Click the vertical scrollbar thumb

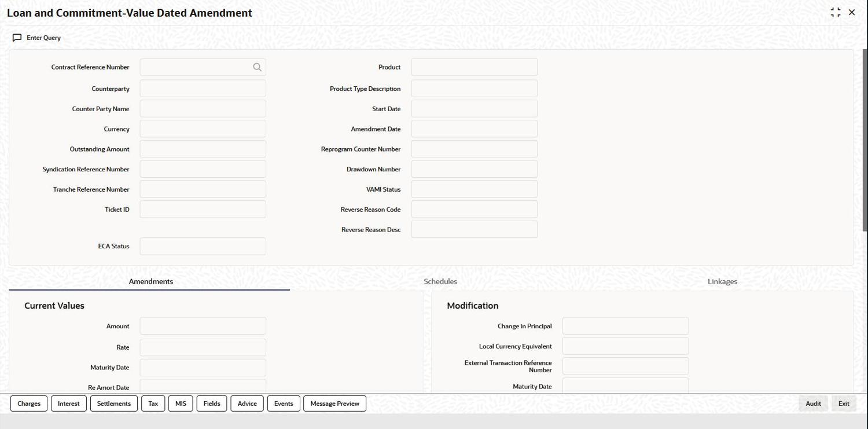[x=865, y=140]
